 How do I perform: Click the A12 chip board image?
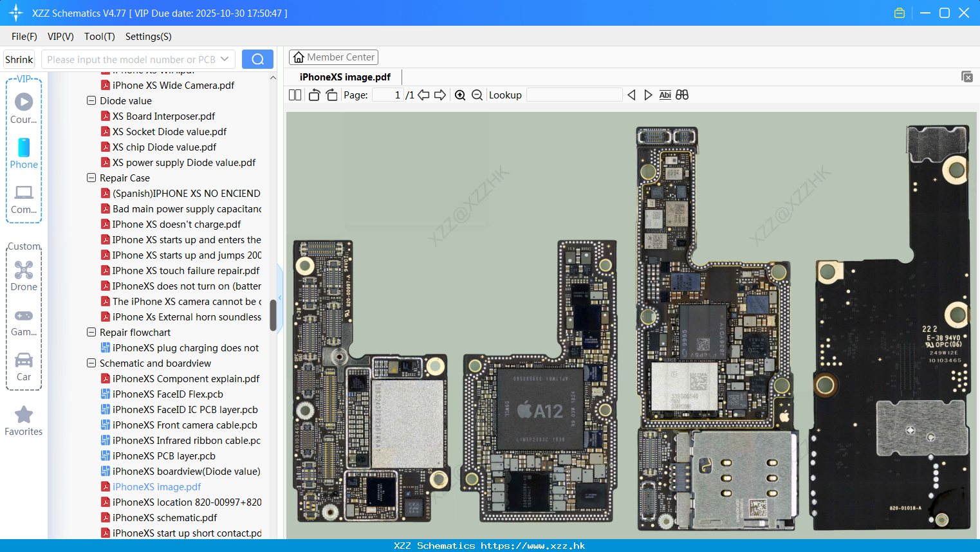(539, 380)
